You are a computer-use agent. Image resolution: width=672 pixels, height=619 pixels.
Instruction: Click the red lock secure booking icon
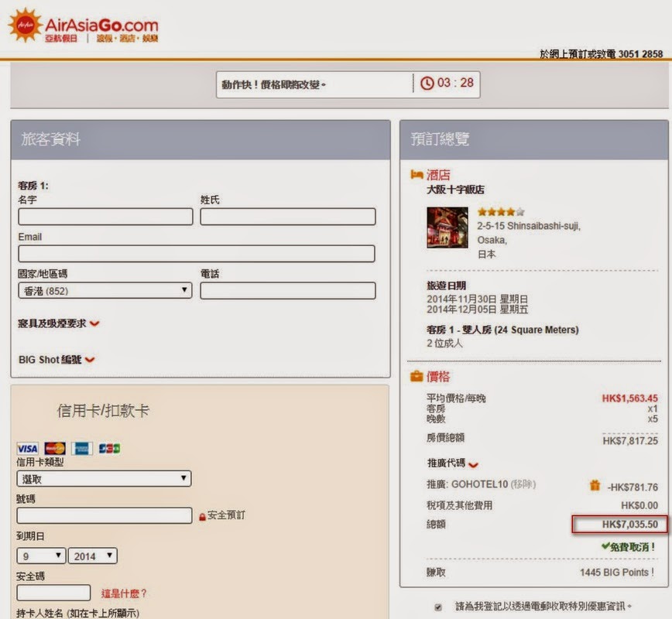[202, 516]
